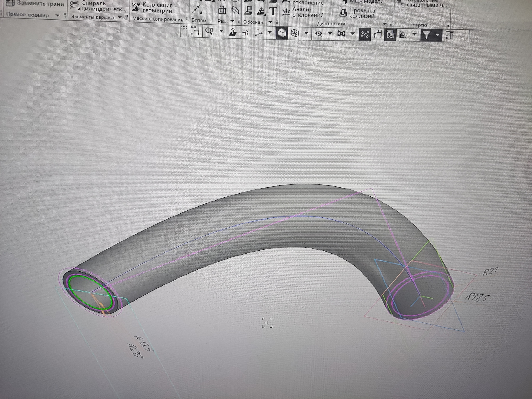Viewport: 532px width, 399px height.
Task: Choose the cylindrical spiral (Спираль цилиндрическ...) tool
Action: (x=98, y=6)
